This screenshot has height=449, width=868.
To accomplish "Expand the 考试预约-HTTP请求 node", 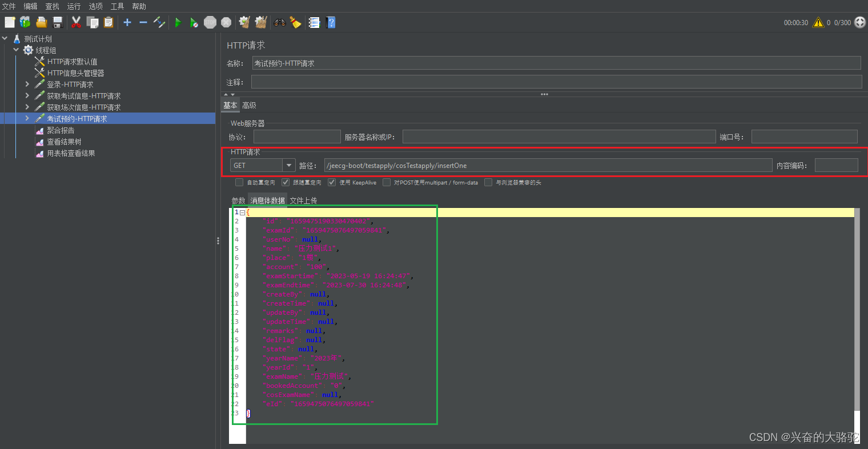I will pos(27,118).
